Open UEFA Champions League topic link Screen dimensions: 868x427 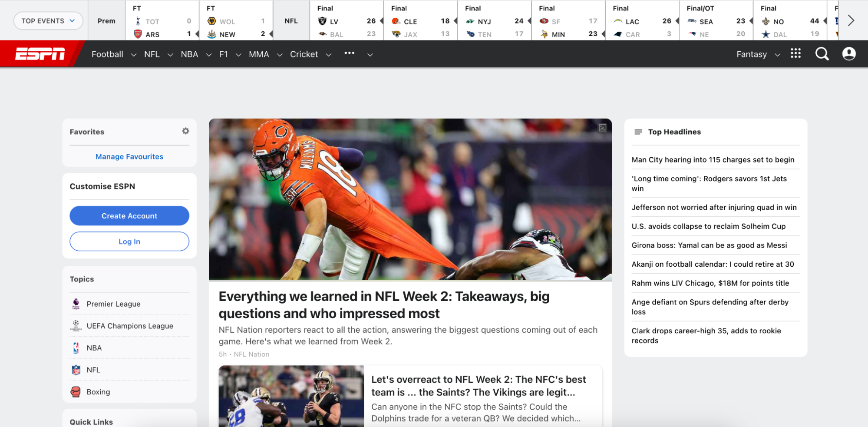(x=130, y=326)
